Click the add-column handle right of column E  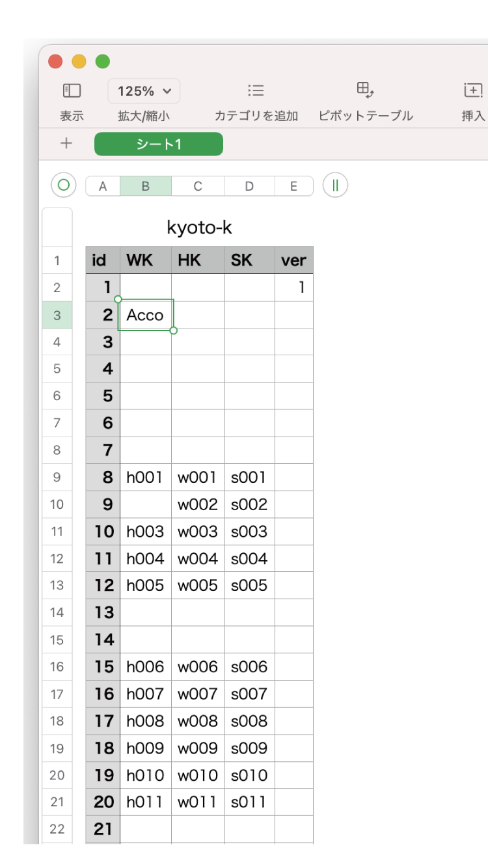pyautogui.click(x=335, y=185)
